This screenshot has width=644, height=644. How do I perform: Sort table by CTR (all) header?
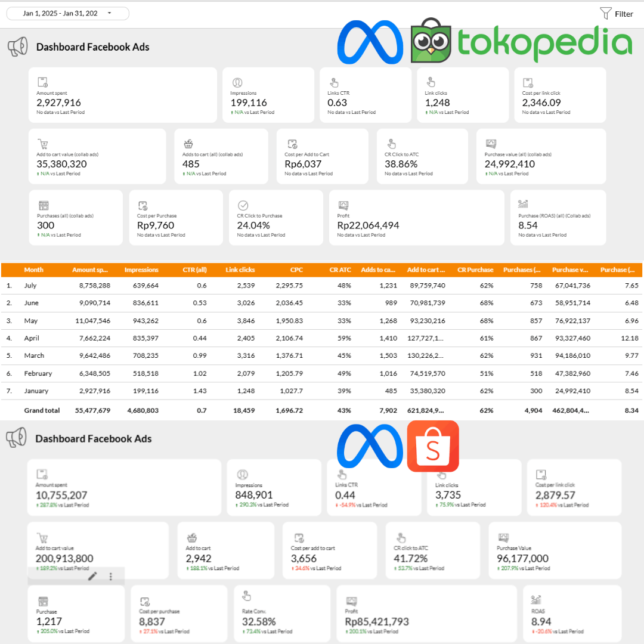(x=194, y=270)
